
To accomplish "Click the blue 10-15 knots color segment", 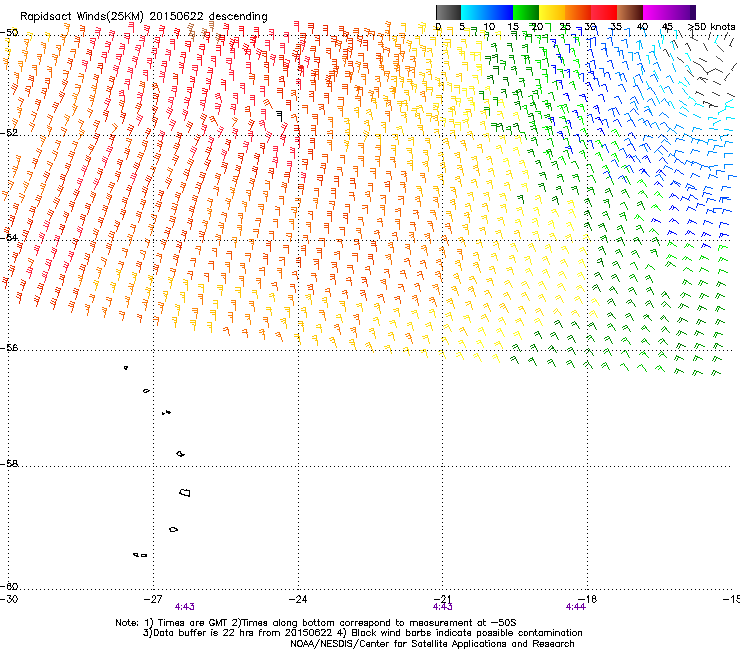I will 500,12.
